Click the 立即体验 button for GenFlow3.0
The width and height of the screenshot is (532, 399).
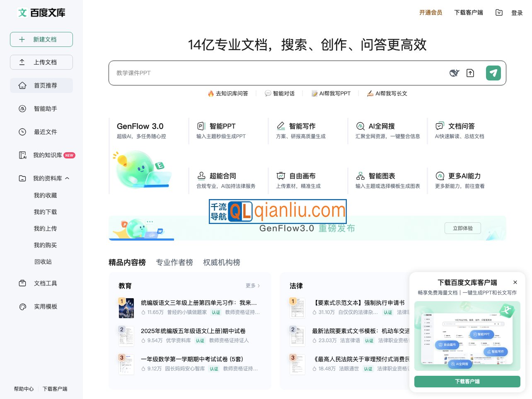[x=462, y=228]
